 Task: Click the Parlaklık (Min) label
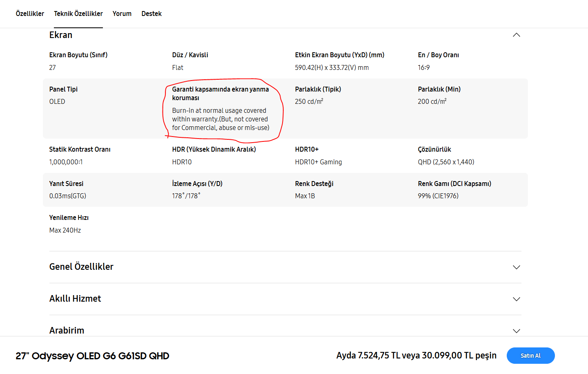(439, 89)
